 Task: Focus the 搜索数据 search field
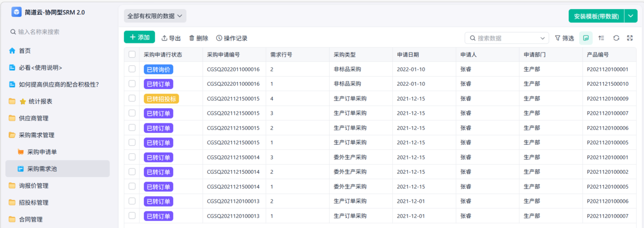pos(504,38)
